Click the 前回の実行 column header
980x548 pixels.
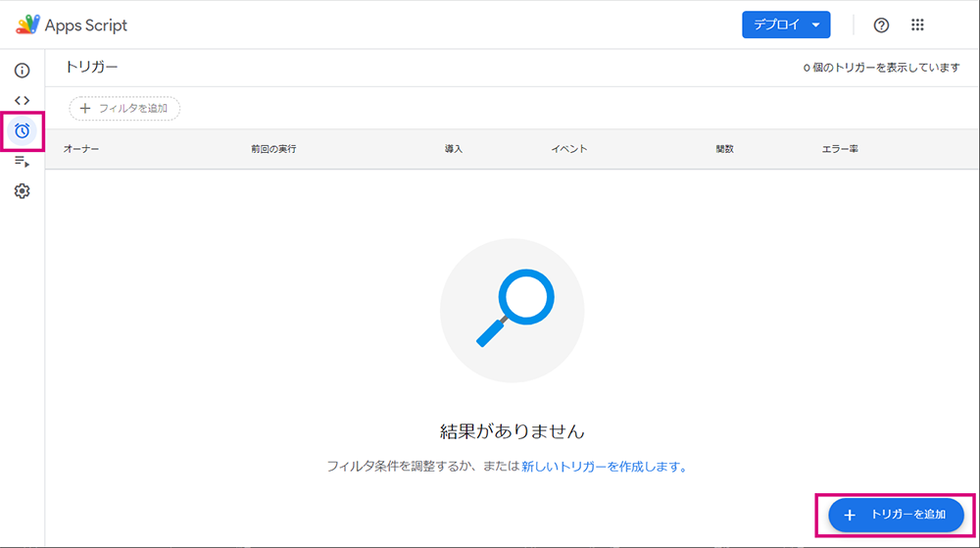tap(273, 149)
